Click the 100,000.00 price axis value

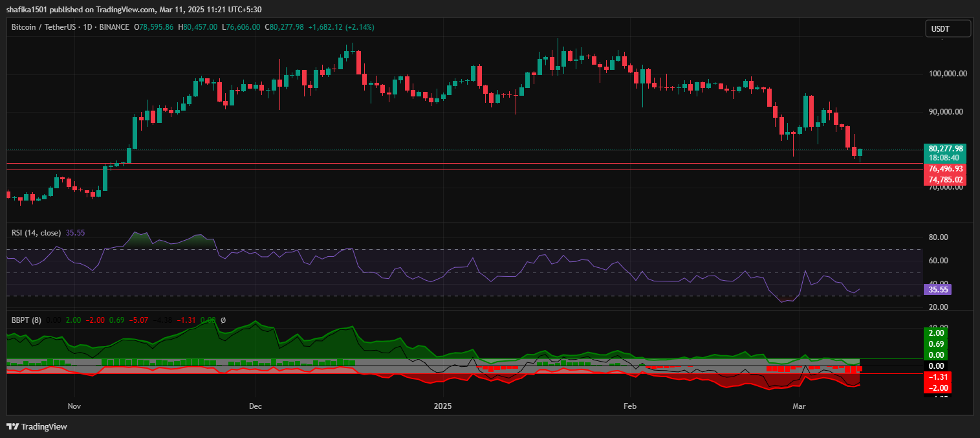(948, 73)
